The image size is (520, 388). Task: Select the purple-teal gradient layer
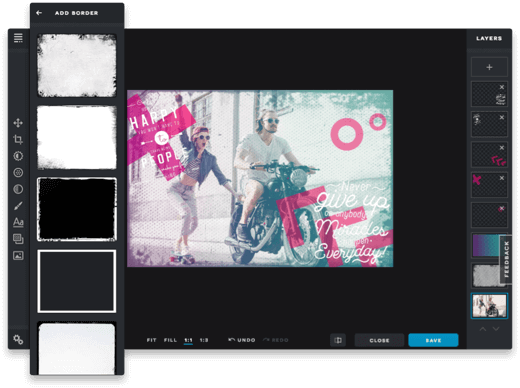click(486, 245)
